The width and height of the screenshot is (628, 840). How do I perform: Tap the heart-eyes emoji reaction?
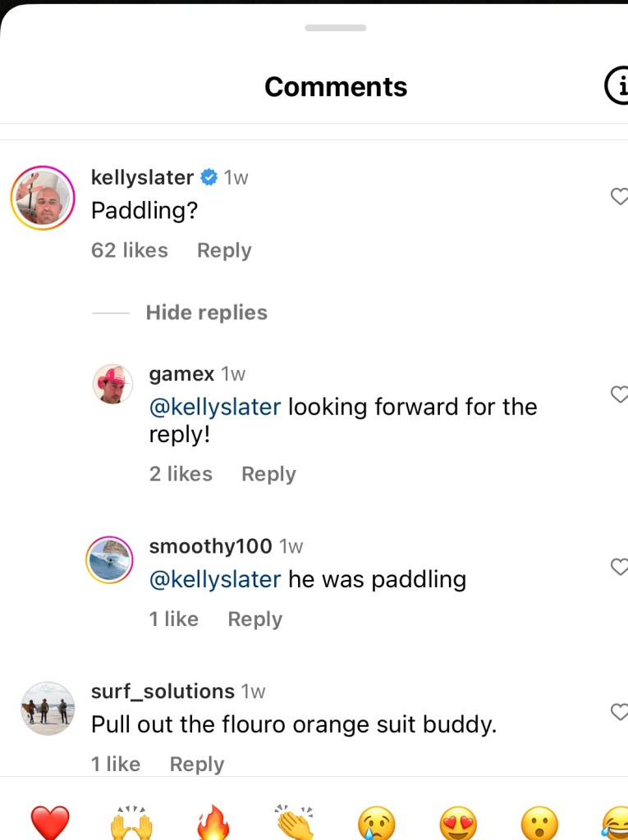point(459,822)
